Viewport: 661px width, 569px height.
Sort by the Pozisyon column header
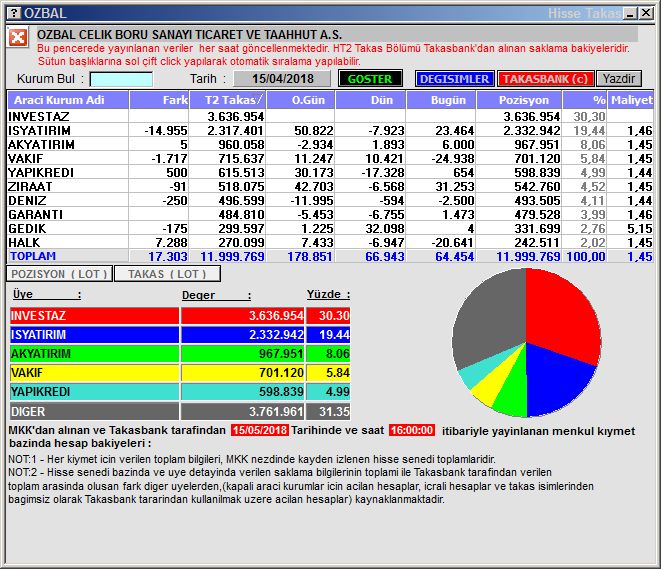519,100
